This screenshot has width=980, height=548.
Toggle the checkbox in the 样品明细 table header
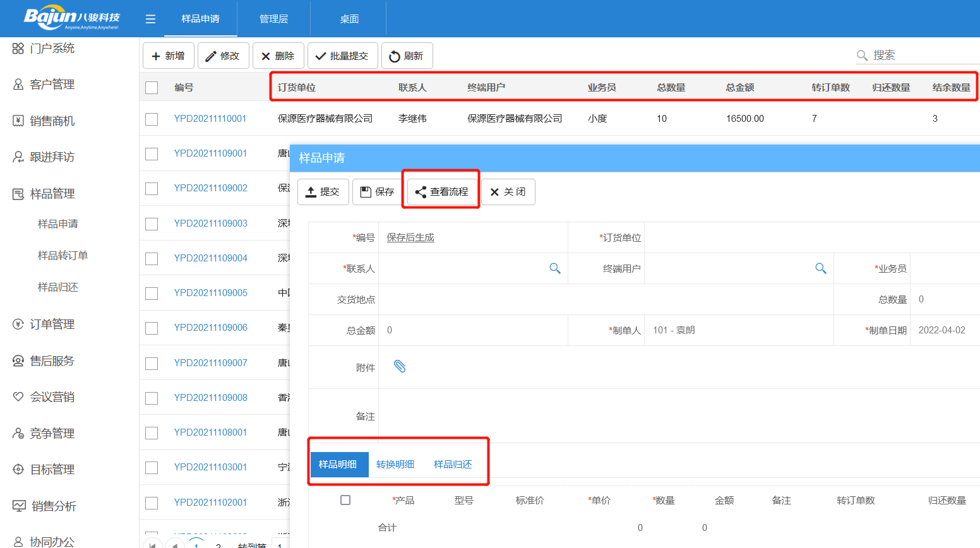click(x=345, y=499)
